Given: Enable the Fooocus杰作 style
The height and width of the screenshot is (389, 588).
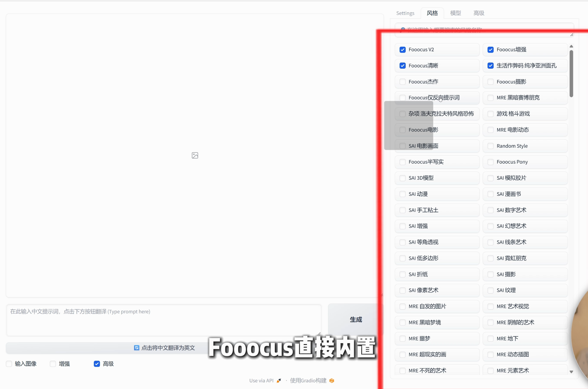Looking at the screenshot, I should click(x=403, y=82).
